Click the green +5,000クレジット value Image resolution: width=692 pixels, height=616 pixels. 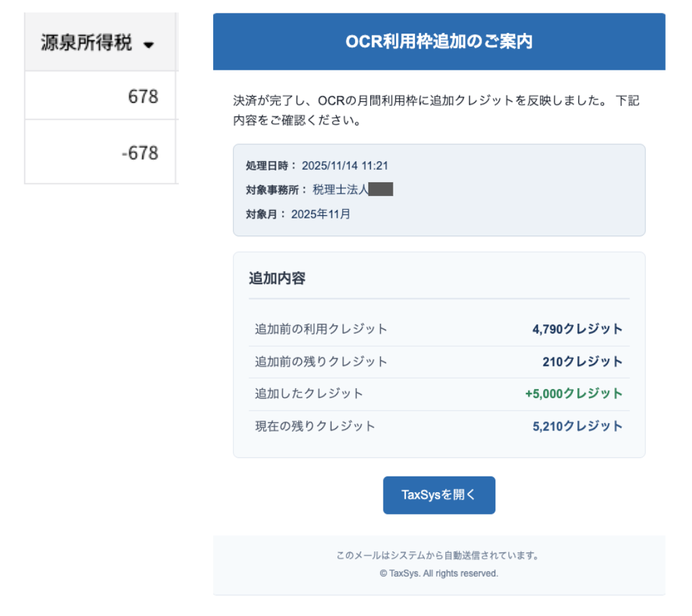click(574, 394)
